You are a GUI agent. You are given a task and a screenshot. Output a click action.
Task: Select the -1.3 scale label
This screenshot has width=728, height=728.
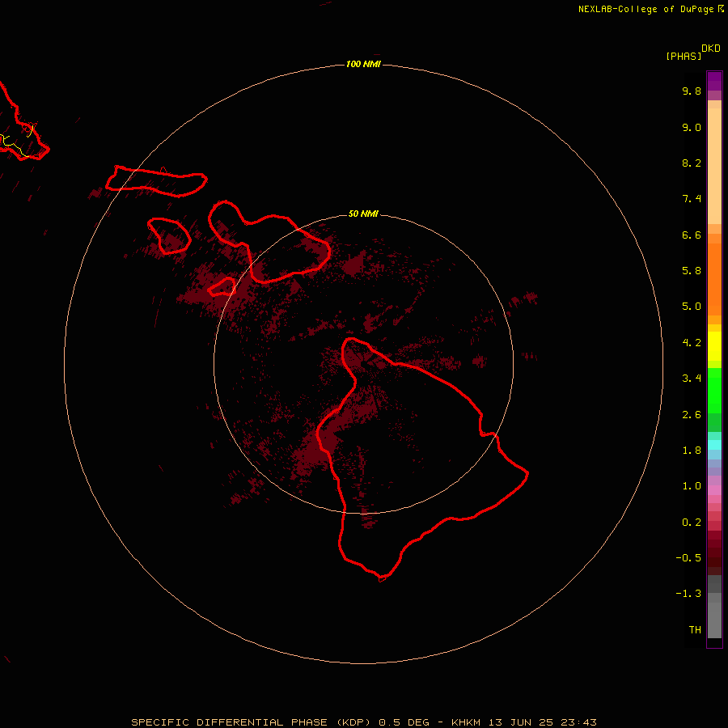688,594
